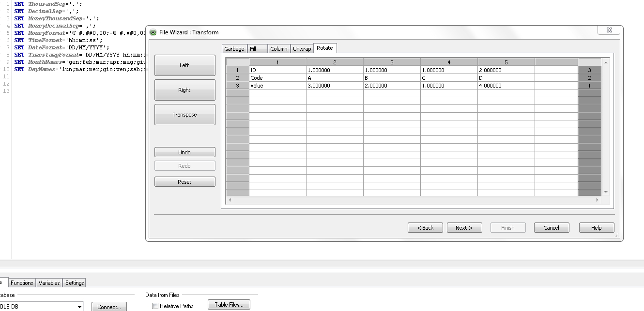Open the OLE DB database dropdown
The image size is (644, 311).
[x=79, y=307]
